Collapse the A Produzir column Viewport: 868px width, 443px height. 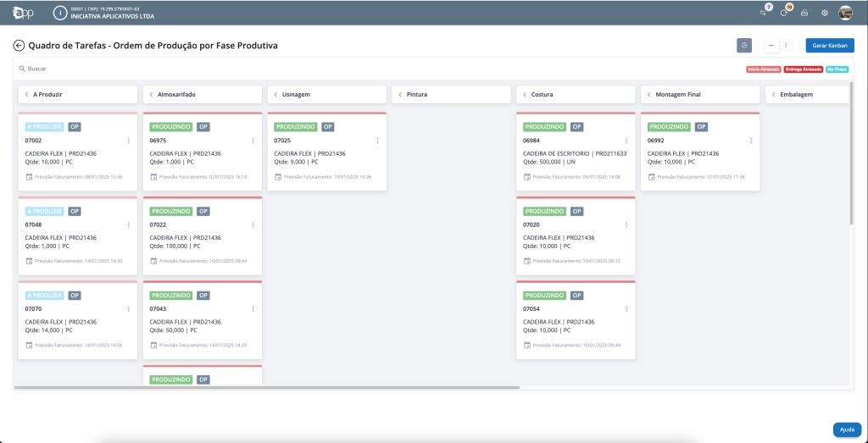26,95
